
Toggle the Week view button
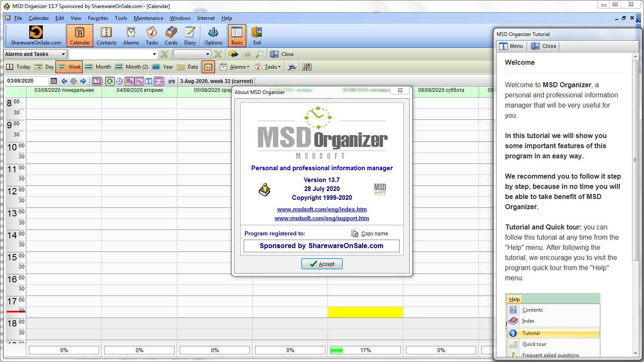[69, 67]
